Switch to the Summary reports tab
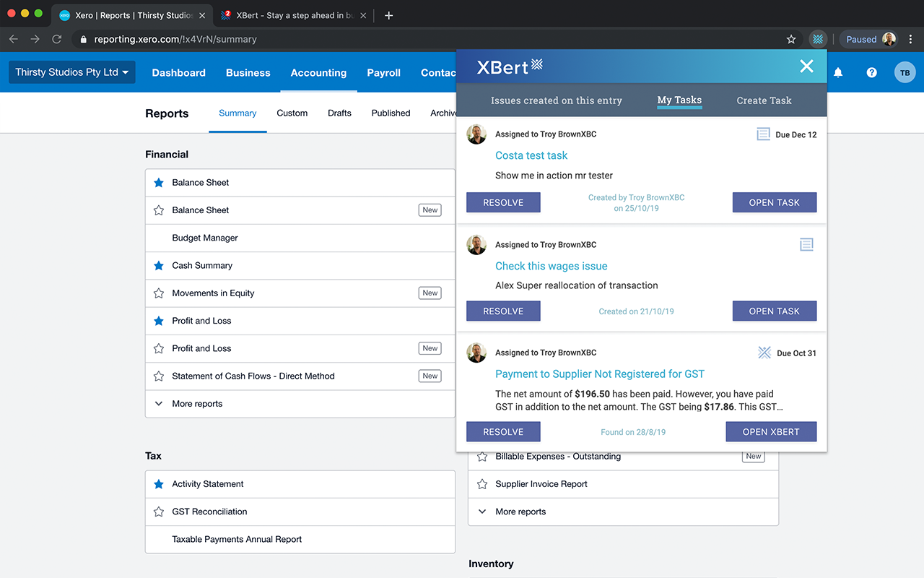The image size is (924, 578). (237, 113)
